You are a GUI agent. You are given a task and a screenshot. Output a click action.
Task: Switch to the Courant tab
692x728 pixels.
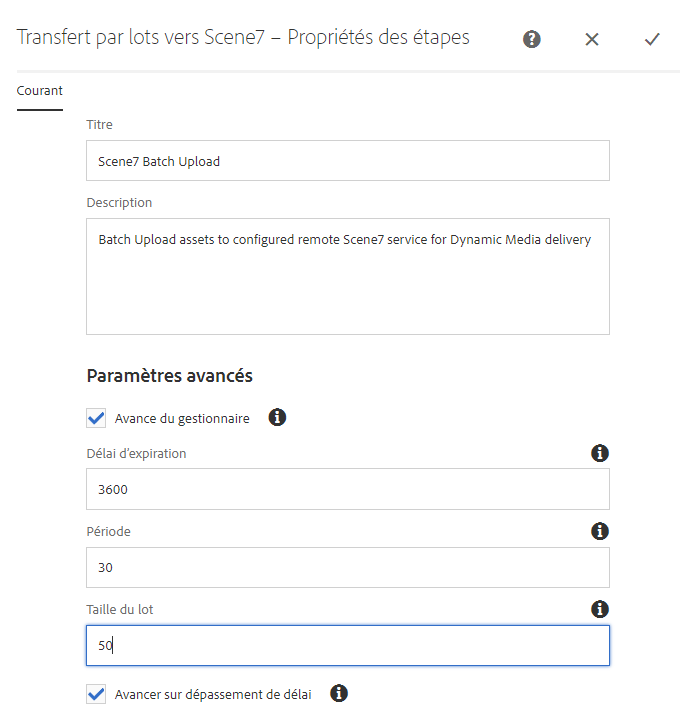[39, 91]
